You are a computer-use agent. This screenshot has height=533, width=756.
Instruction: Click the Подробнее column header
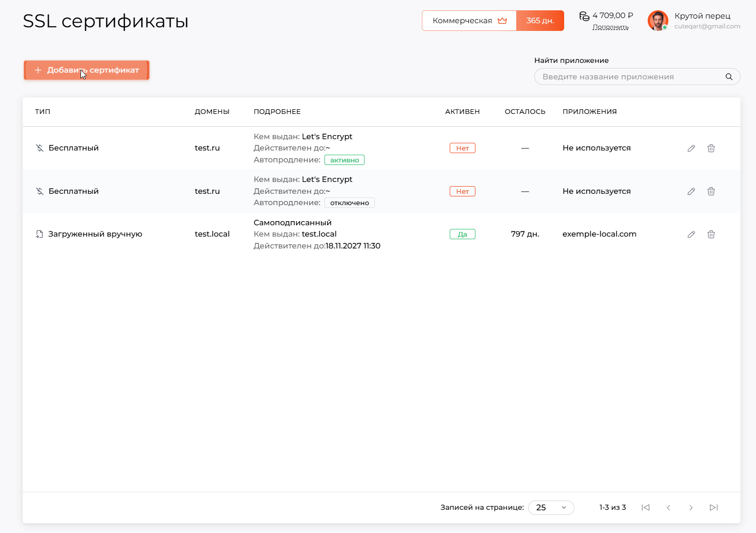click(x=277, y=112)
